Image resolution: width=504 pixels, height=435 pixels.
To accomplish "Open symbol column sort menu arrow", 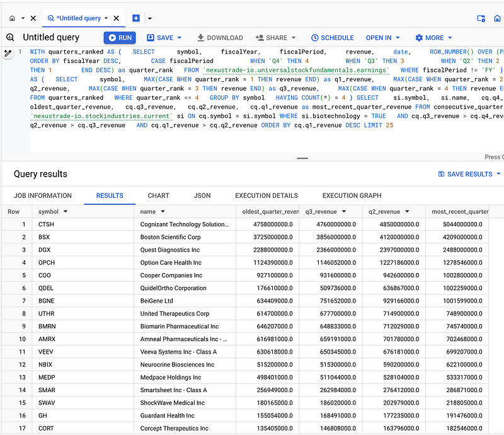I will tap(66, 212).
